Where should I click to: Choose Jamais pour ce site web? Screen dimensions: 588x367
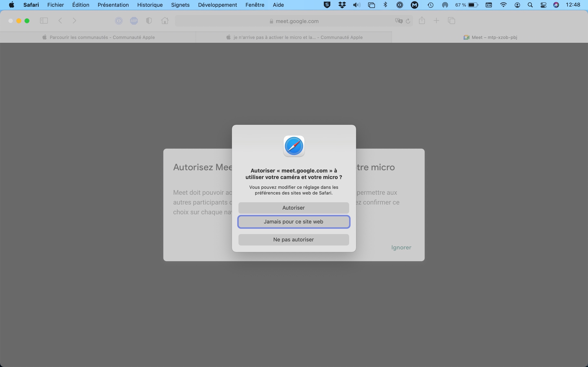tap(294, 222)
